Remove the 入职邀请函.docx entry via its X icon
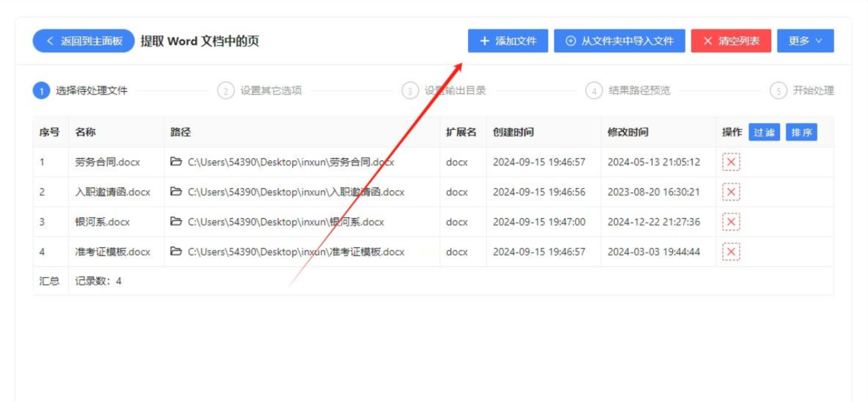 coord(731,192)
